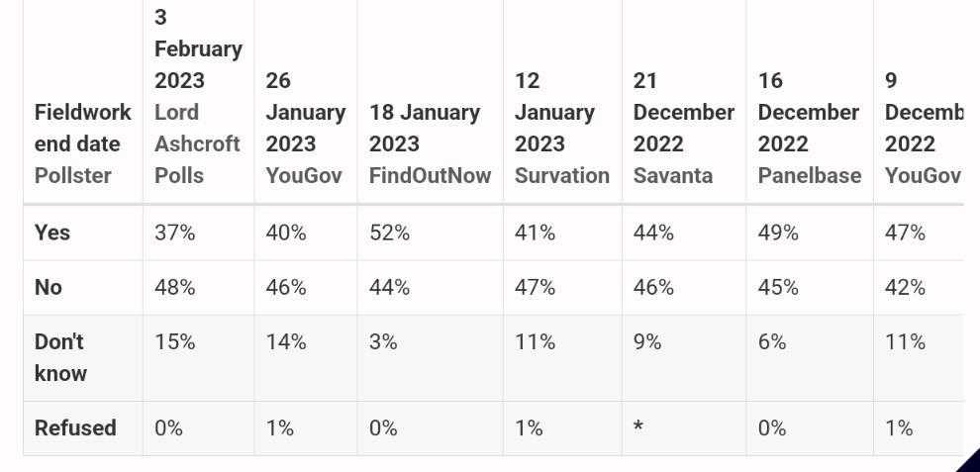Click the Lord Ashcroft Polls pollster name

[197, 143]
